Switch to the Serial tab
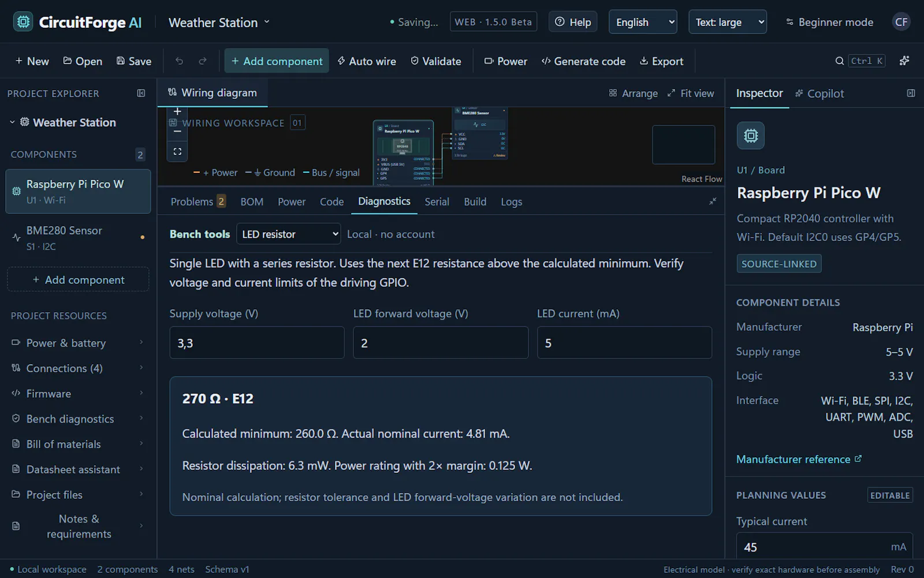 click(x=437, y=202)
